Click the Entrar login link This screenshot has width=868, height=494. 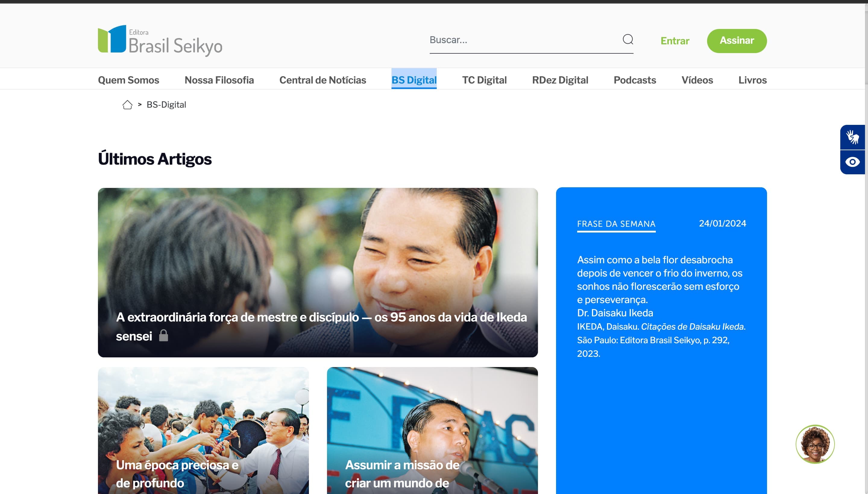pos(675,41)
